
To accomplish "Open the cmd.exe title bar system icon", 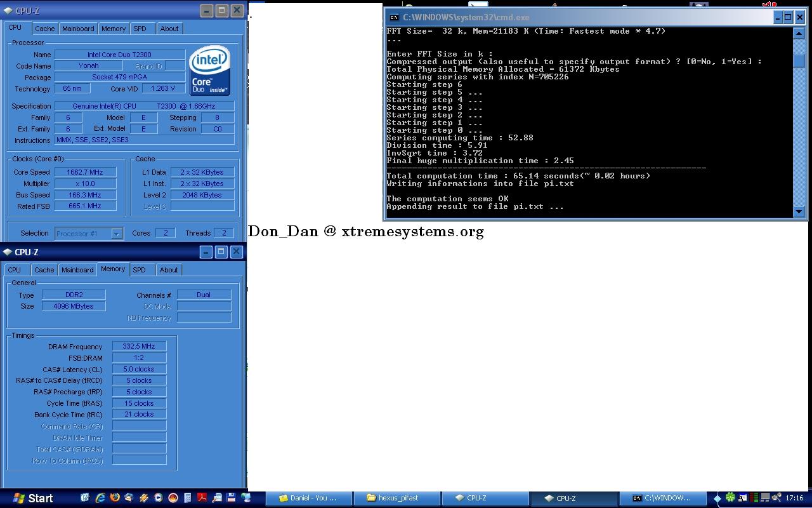I will 394,18.
